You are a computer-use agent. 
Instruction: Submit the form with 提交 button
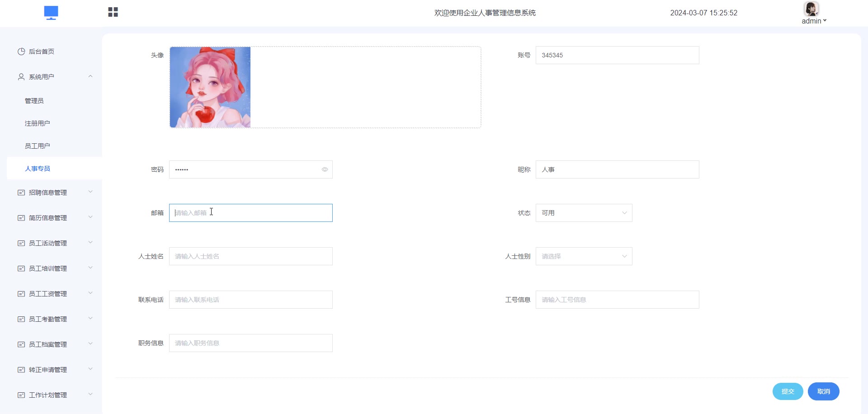(788, 391)
